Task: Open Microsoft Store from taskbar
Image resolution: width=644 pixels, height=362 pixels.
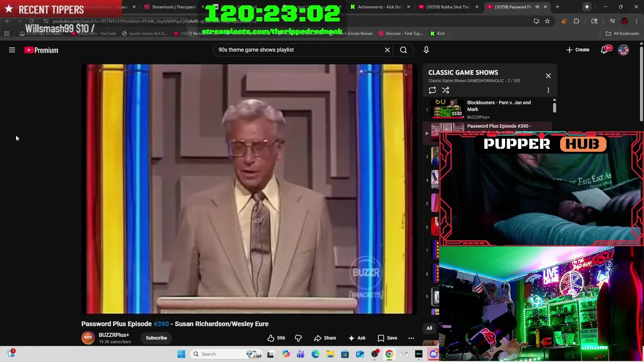Action: click(345, 354)
